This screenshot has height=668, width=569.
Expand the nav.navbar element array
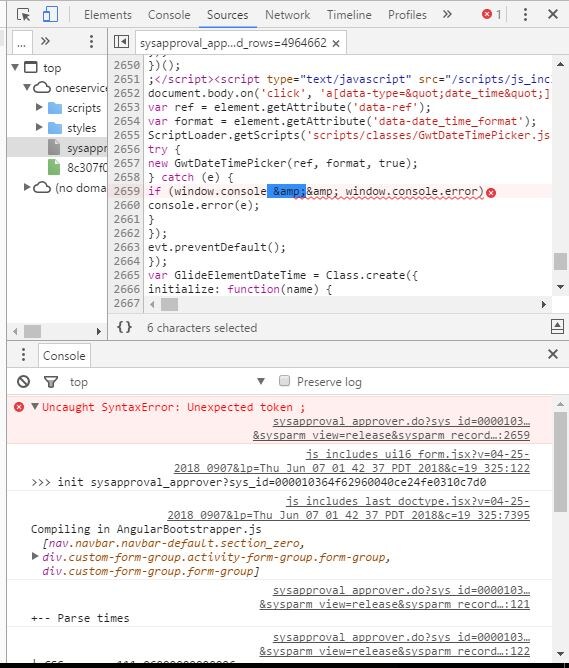click(35, 556)
